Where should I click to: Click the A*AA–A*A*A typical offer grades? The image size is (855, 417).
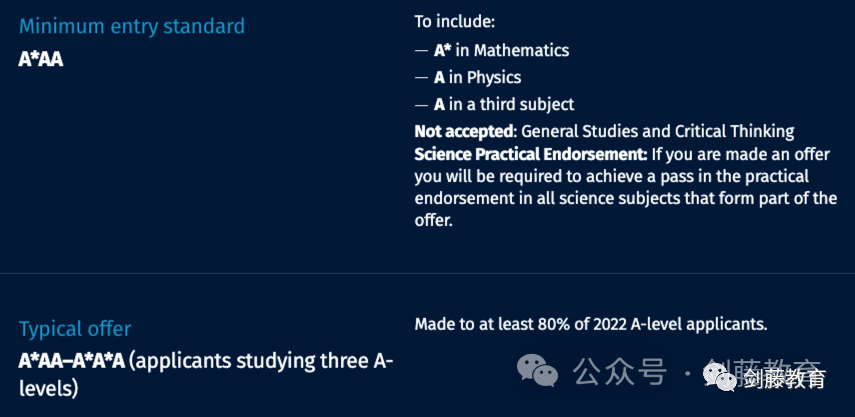(73, 361)
